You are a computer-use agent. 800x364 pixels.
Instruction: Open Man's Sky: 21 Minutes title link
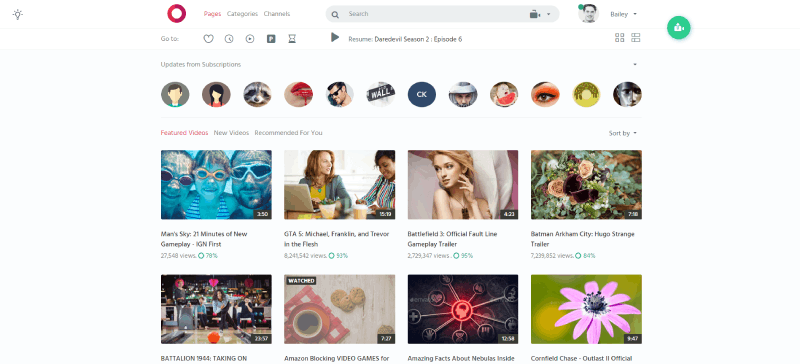[x=204, y=239]
